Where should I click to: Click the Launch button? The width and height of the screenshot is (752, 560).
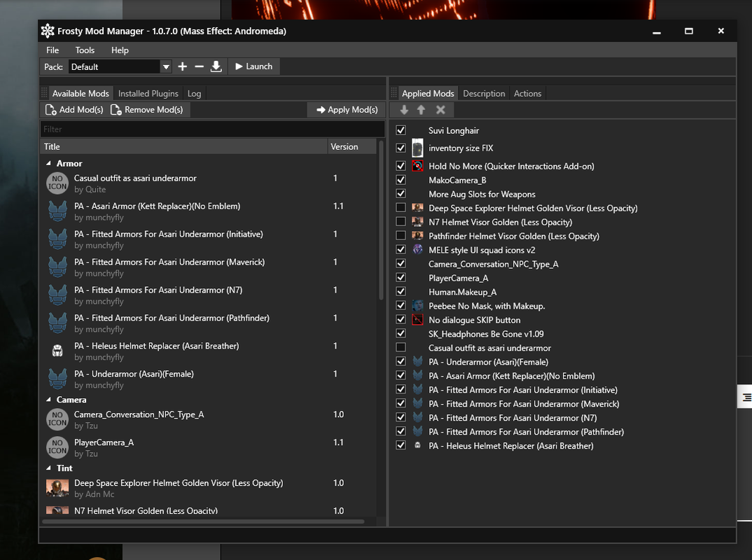click(x=254, y=66)
